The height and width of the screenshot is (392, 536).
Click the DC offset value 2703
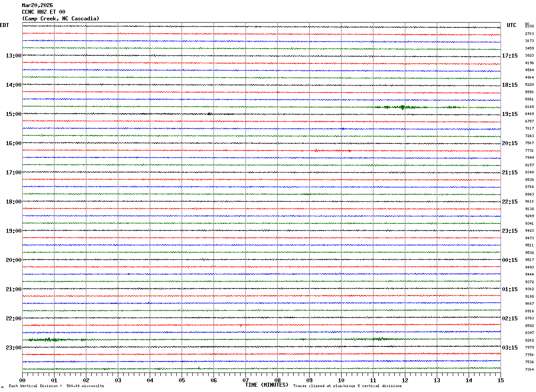[529, 34]
